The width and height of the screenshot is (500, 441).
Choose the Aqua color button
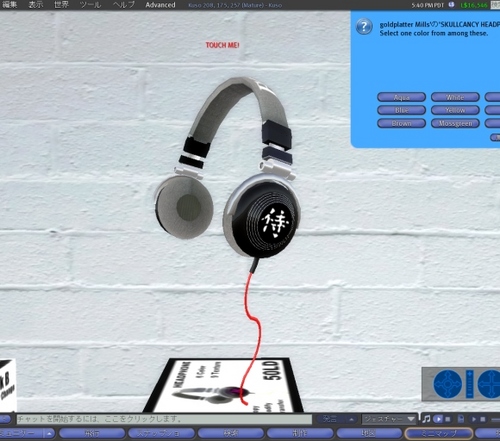(x=401, y=97)
